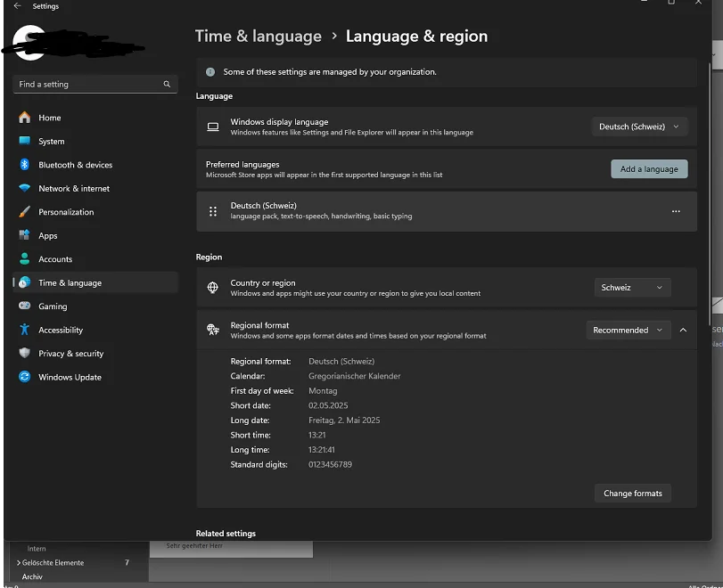
Task: Open Personalization settings
Action: [95, 211]
